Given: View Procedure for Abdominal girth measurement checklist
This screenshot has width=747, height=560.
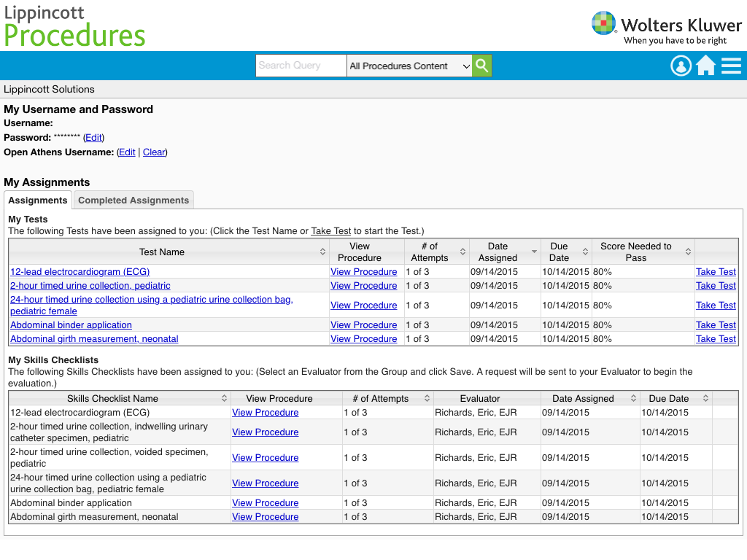Looking at the screenshot, I should click(265, 517).
